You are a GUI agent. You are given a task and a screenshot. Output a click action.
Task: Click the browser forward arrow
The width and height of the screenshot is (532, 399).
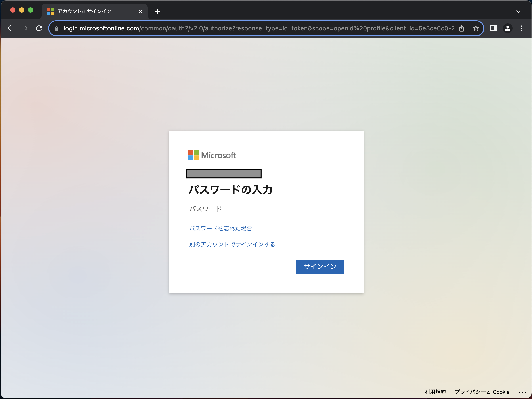25,28
